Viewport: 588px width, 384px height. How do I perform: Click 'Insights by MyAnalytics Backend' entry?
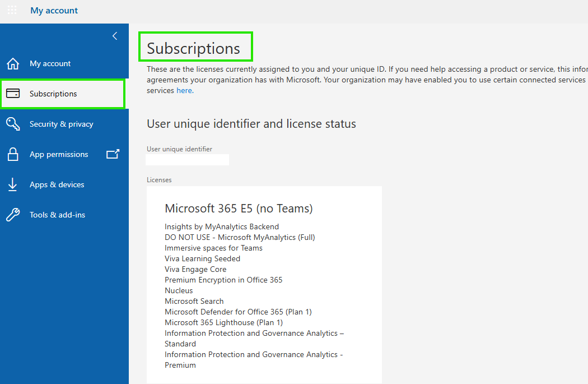pos(222,226)
